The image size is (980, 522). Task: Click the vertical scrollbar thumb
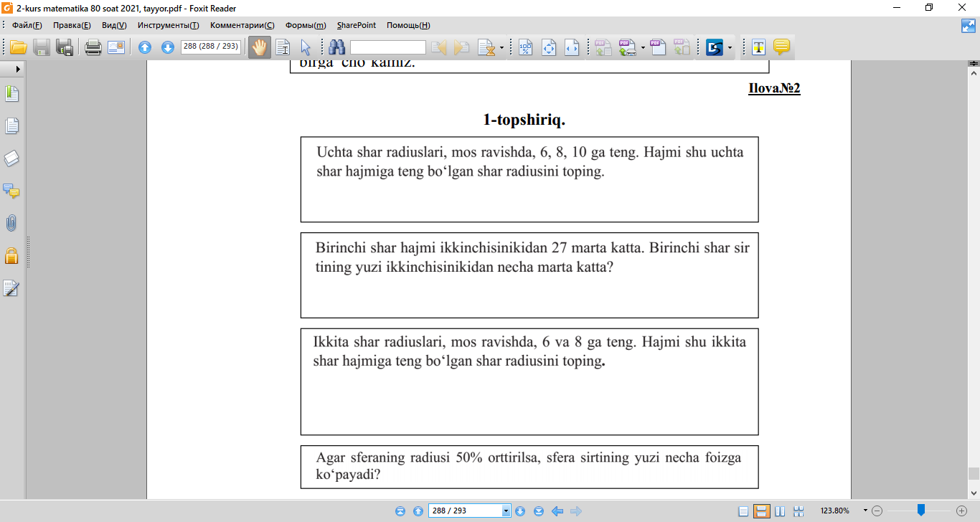(x=974, y=473)
